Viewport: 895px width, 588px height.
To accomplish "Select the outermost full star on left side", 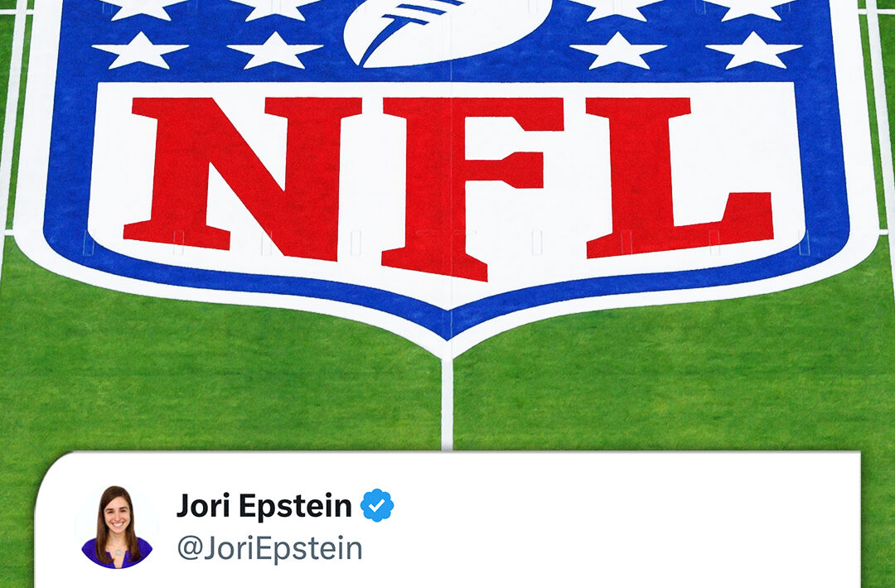I will click(x=140, y=51).
